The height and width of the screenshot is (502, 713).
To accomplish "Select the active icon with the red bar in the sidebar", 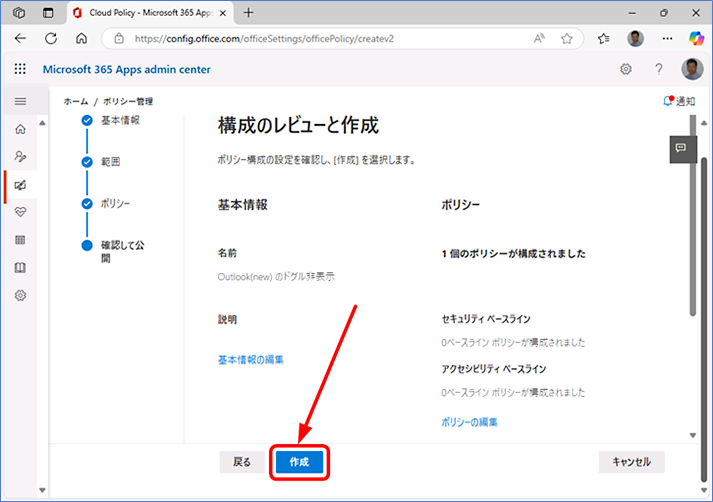I will pos(20,185).
